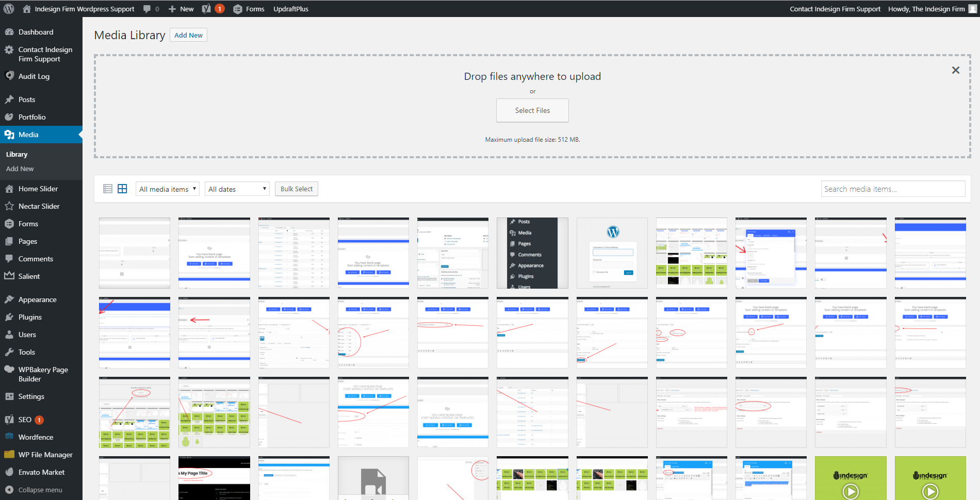Click the Select Files button
This screenshot has width=980, height=500.
click(x=532, y=110)
